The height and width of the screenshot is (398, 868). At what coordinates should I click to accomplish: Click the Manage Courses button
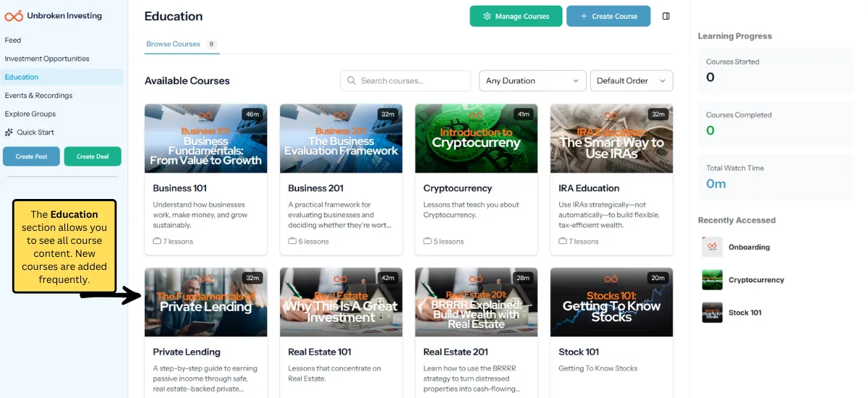pyautogui.click(x=516, y=16)
